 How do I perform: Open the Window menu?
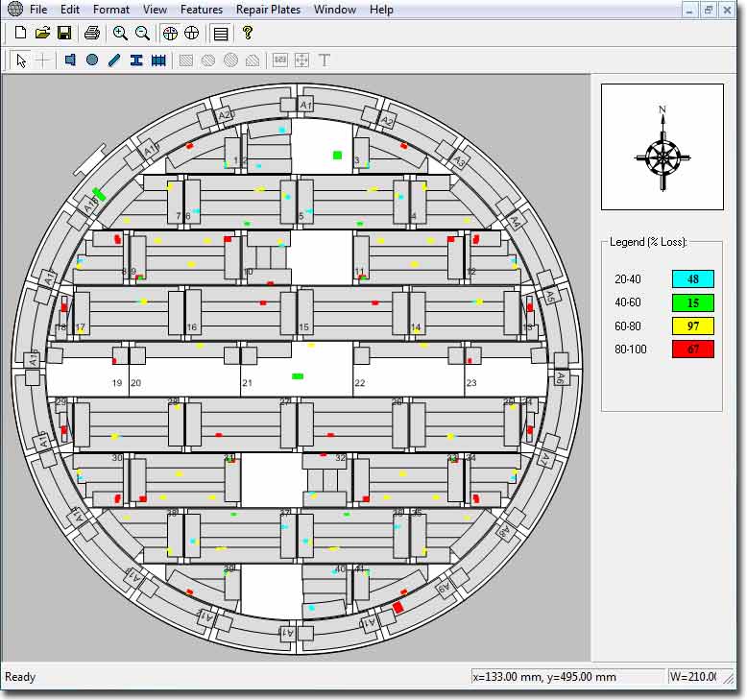335,10
